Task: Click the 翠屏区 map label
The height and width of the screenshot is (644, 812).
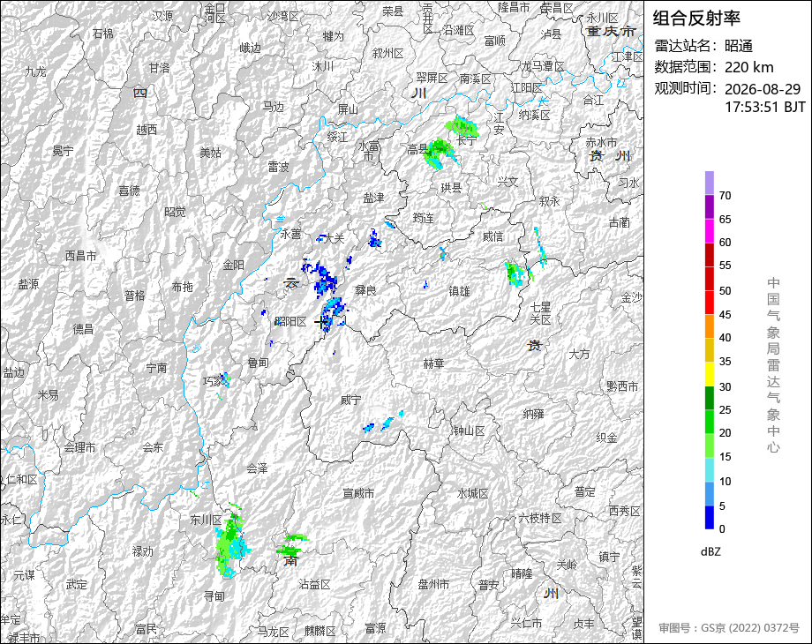Action: point(432,79)
